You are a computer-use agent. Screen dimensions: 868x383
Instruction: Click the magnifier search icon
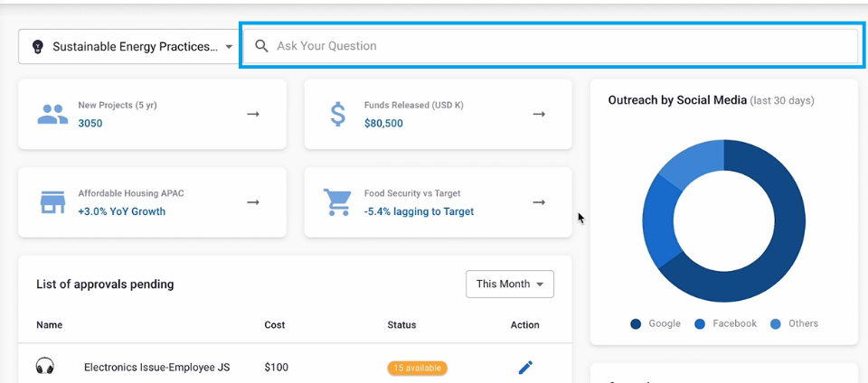(x=261, y=46)
